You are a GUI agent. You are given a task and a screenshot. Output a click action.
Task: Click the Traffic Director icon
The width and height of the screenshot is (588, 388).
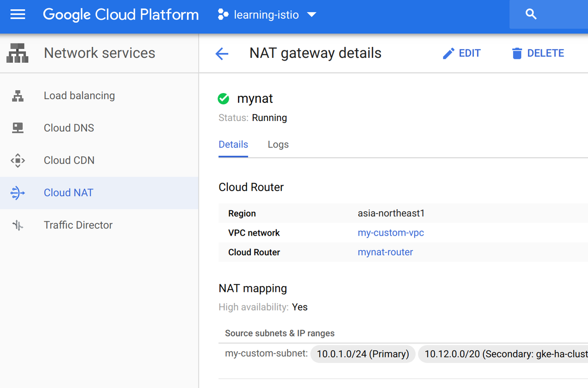(18, 225)
